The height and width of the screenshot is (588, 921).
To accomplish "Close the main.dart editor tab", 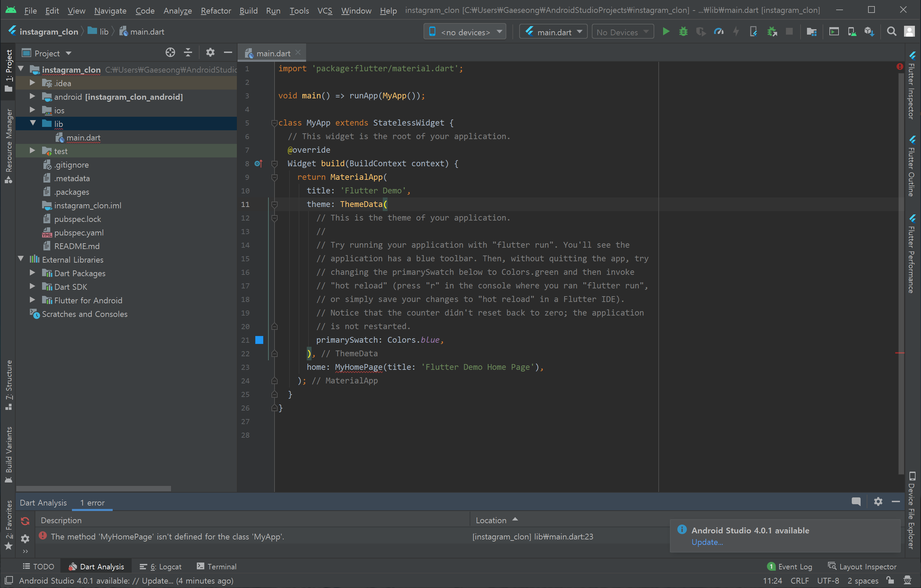I will pyautogui.click(x=298, y=53).
